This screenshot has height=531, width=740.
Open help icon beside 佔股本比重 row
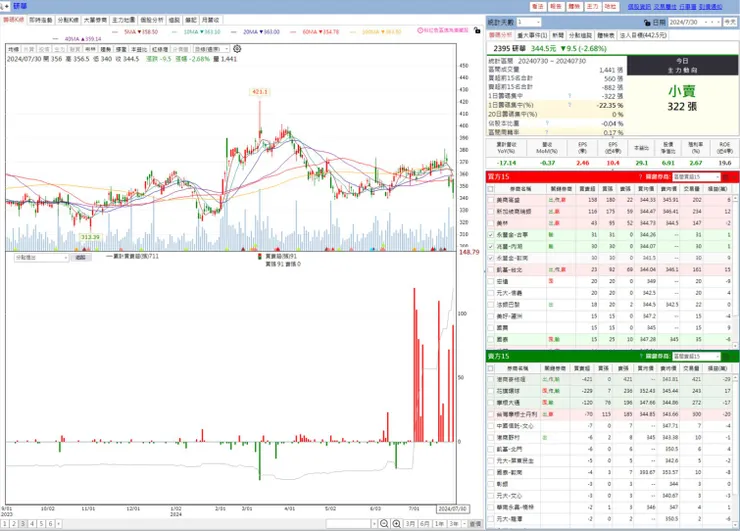pyautogui.click(x=547, y=123)
